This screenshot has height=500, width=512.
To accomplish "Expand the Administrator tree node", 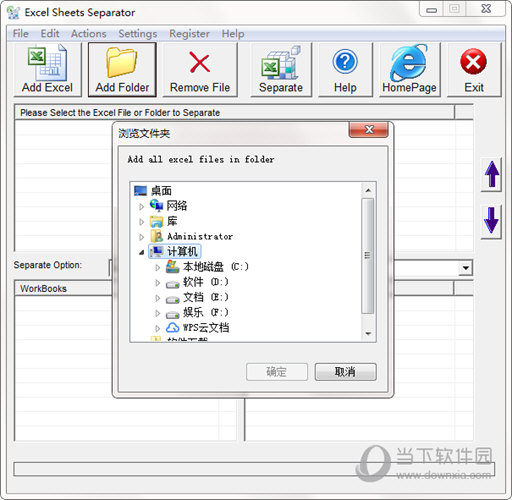I will [141, 237].
